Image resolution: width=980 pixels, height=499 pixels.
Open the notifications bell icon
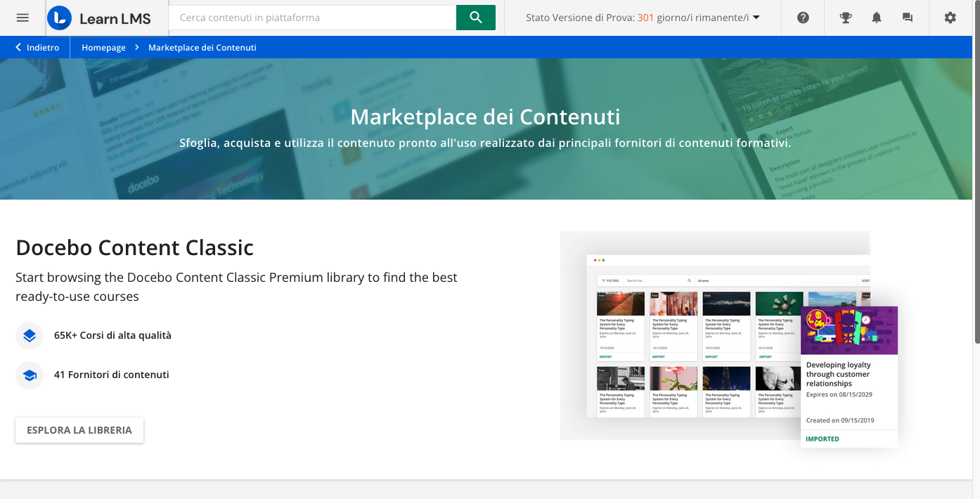click(x=877, y=18)
